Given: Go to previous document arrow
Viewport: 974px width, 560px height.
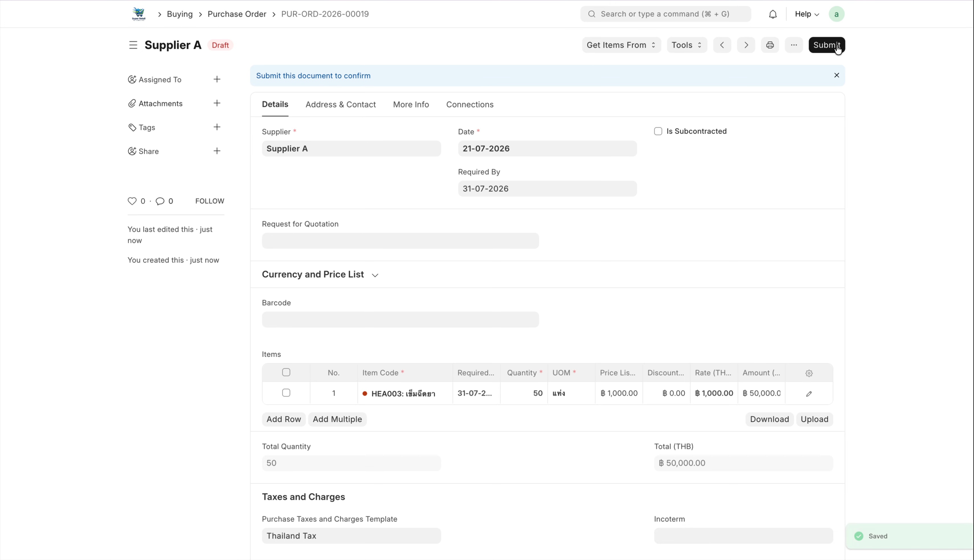Looking at the screenshot, I should (x=722, y=45).
